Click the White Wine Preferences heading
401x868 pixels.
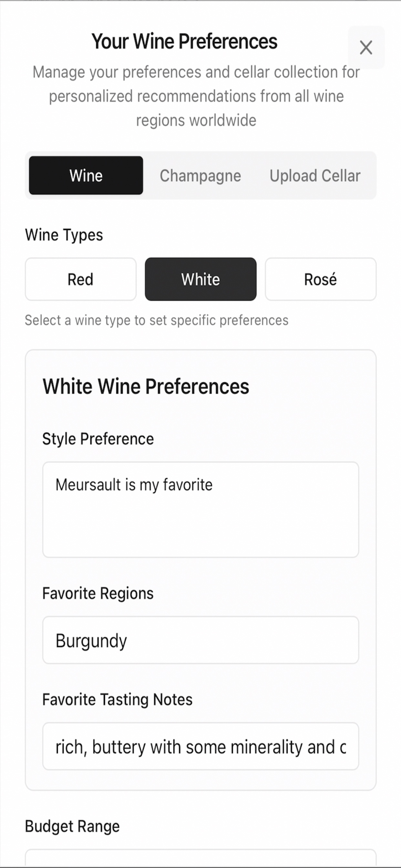(x=146, y=386)
